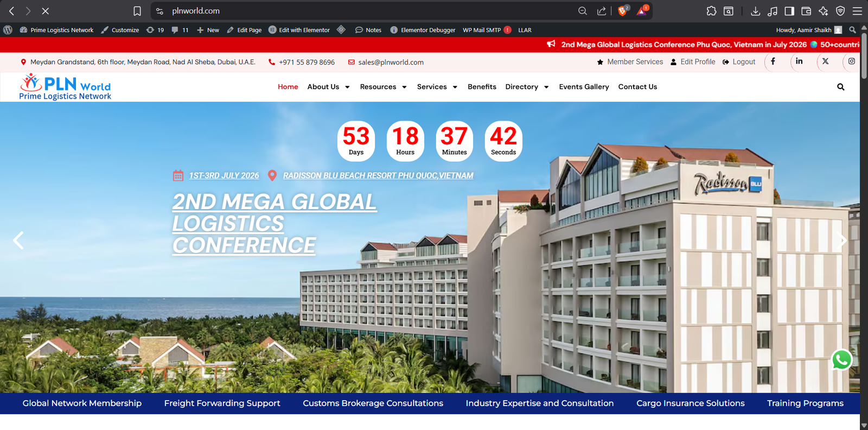The image size is (868, 430).
Task: Open the Elementor Debugger
Action: click(x=423, y=30)
